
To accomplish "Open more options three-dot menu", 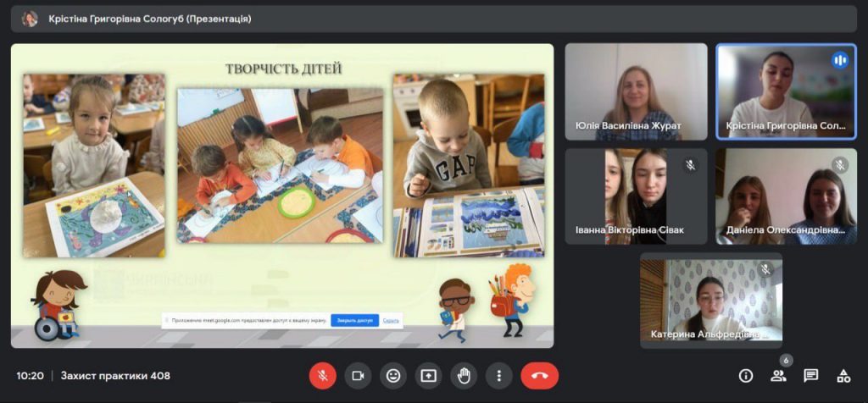I will click(x=498, y=376).
